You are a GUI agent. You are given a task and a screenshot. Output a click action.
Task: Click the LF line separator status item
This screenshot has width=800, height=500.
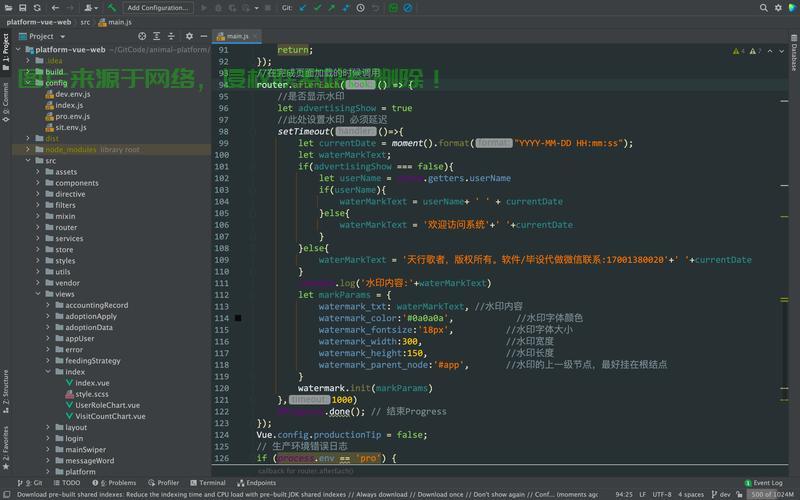pos(642,494)
